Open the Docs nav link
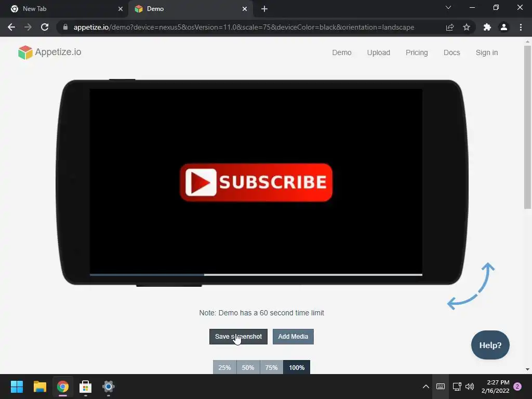This screenshot has width=532, height=399. pos(452,52)
